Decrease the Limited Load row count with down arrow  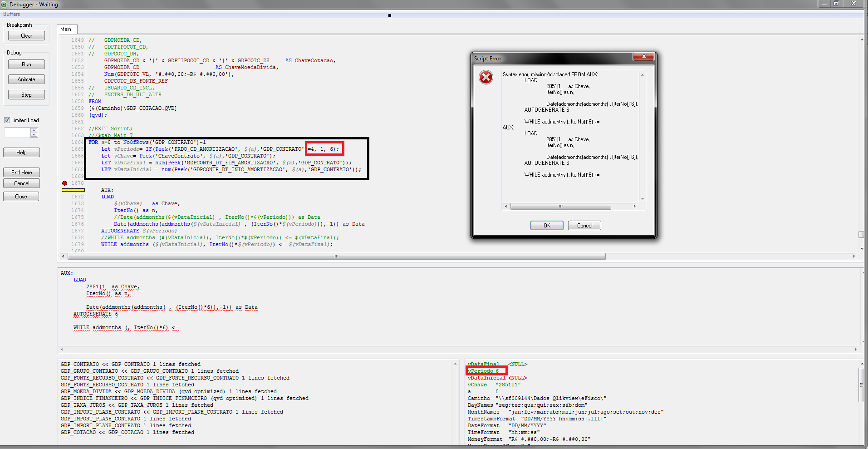pos(34,134)
